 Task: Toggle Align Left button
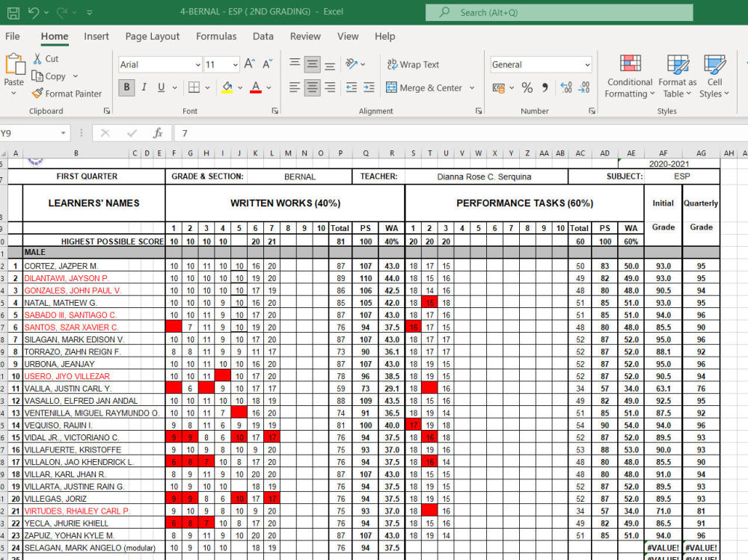295,87
